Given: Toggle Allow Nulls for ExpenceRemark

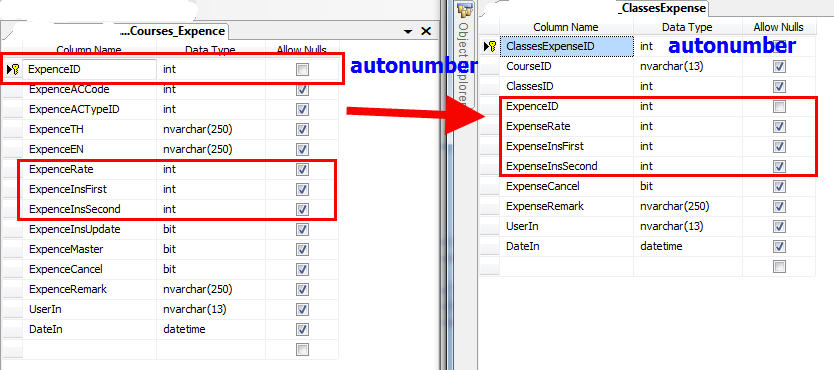Looking at the screenshot, I should 302,290.
